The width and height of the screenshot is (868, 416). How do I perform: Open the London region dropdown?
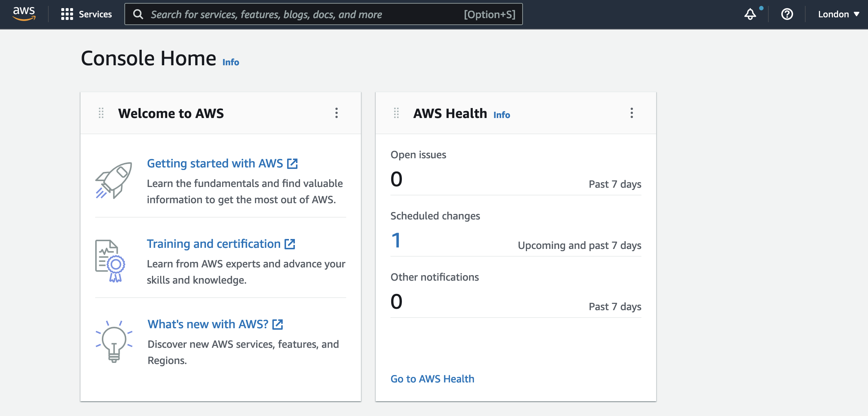pos(838,14)
